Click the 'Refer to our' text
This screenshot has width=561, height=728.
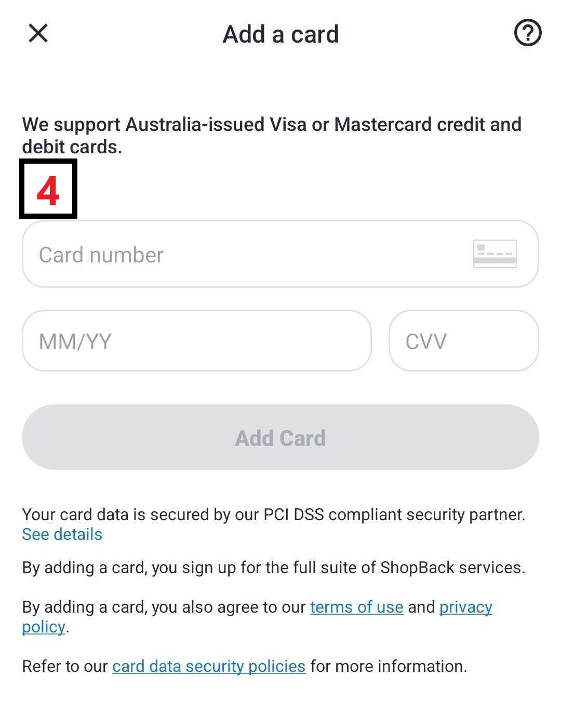tap(65, 666)
